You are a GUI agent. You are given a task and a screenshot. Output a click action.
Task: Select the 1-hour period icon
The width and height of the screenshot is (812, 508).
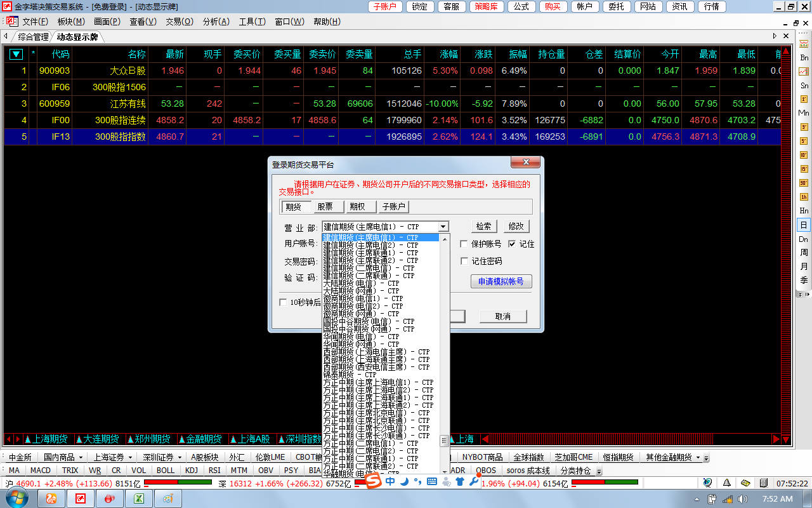pyautogui.click(x=804, y=197)
